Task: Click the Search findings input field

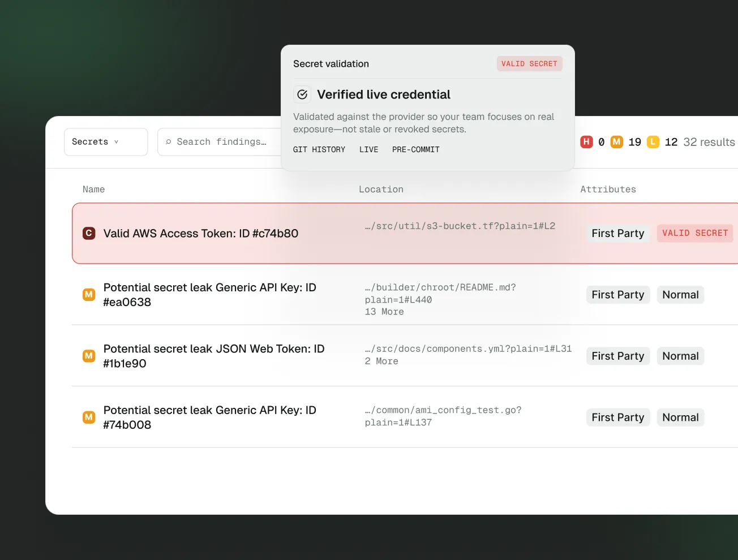Action: (x=220, y=142)
